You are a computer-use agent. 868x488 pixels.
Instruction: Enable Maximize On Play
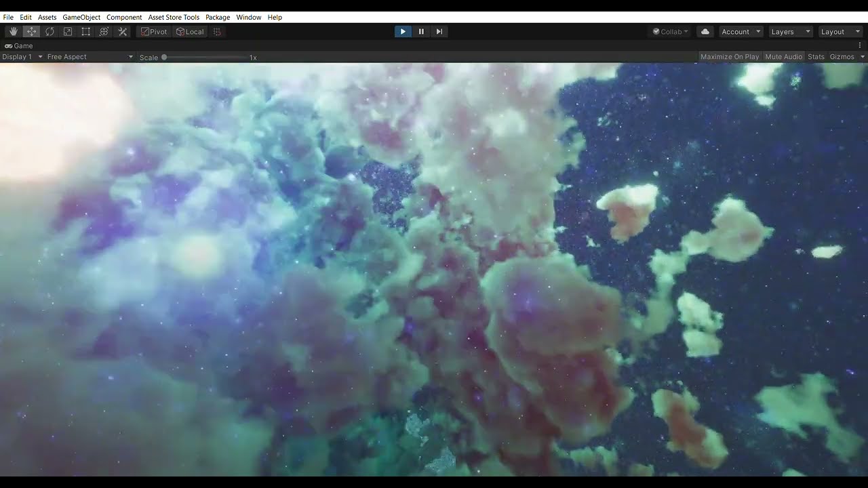pyautogui.click(x=730, y=57)
